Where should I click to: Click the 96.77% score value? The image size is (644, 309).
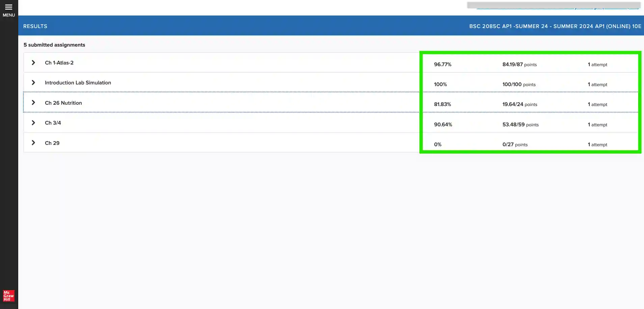[x=442, y=64]
